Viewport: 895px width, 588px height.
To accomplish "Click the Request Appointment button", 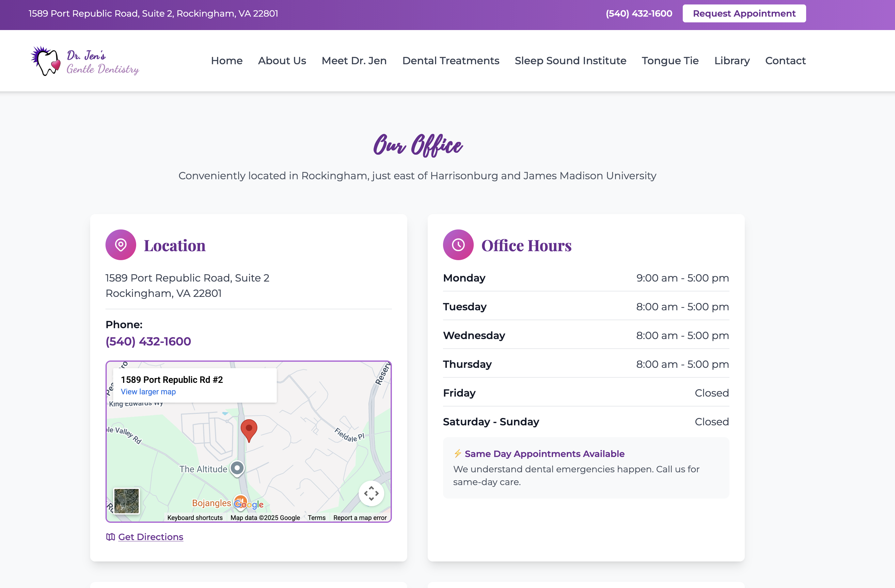I will click(744, 13).
